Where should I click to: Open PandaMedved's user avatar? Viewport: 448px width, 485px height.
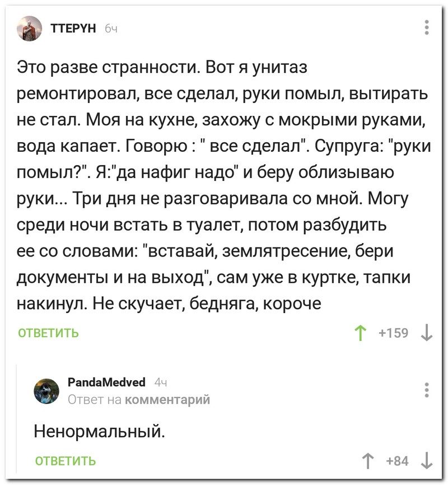tap(46, 391)
